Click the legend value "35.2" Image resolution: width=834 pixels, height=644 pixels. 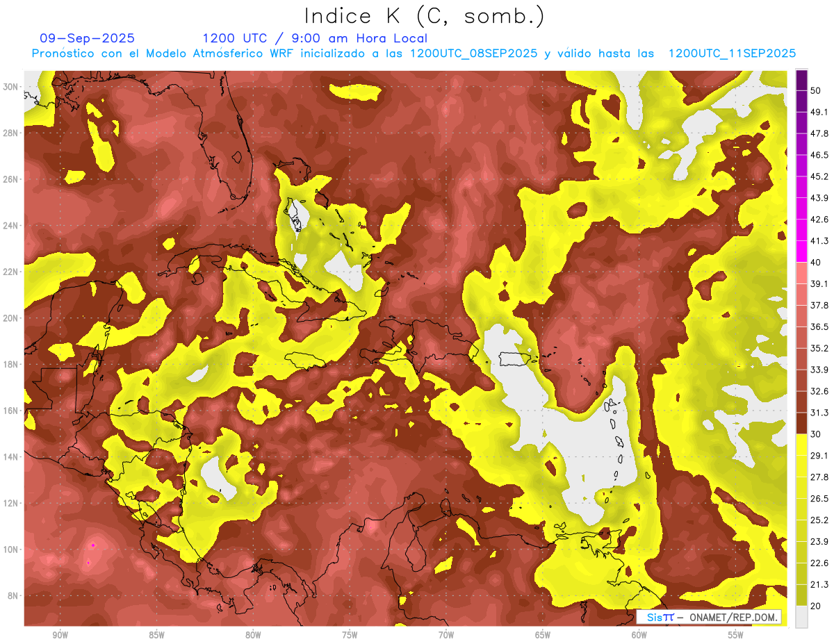click(819, 348)
